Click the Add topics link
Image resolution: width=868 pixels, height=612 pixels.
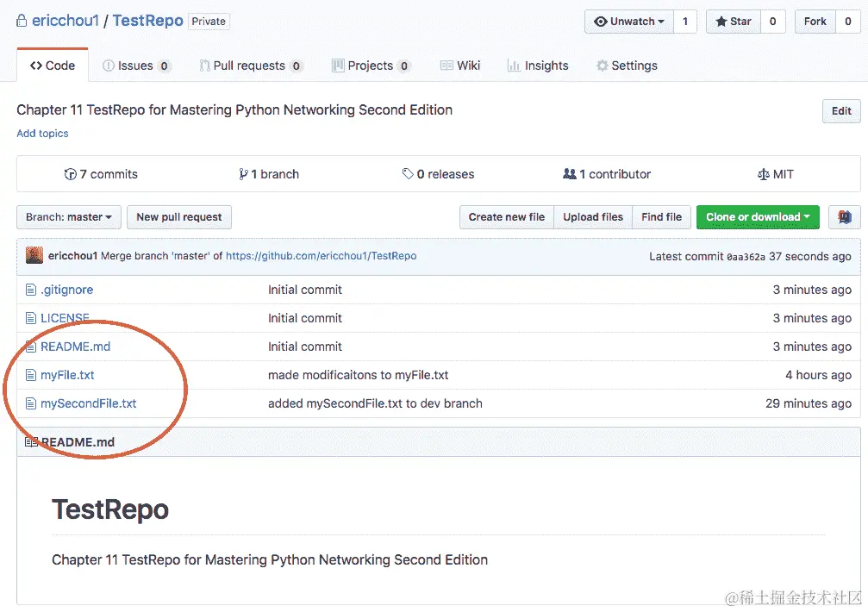(42, 134)
